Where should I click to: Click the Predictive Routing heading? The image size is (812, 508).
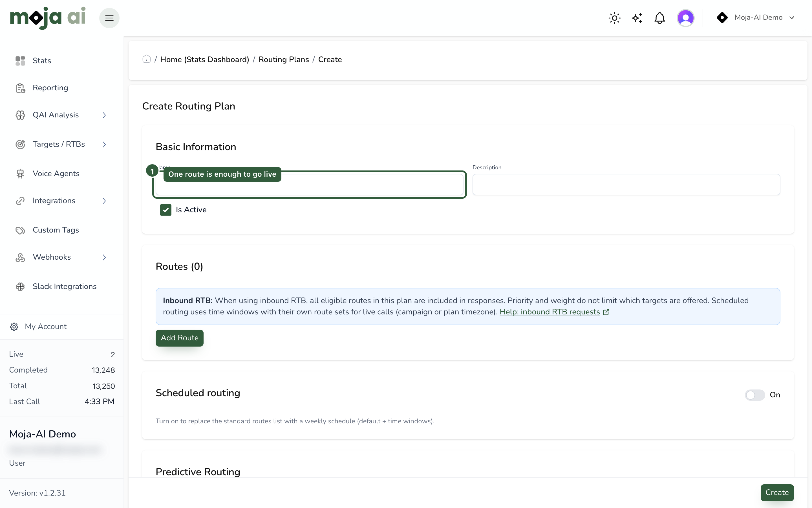(x=198, y=472)
